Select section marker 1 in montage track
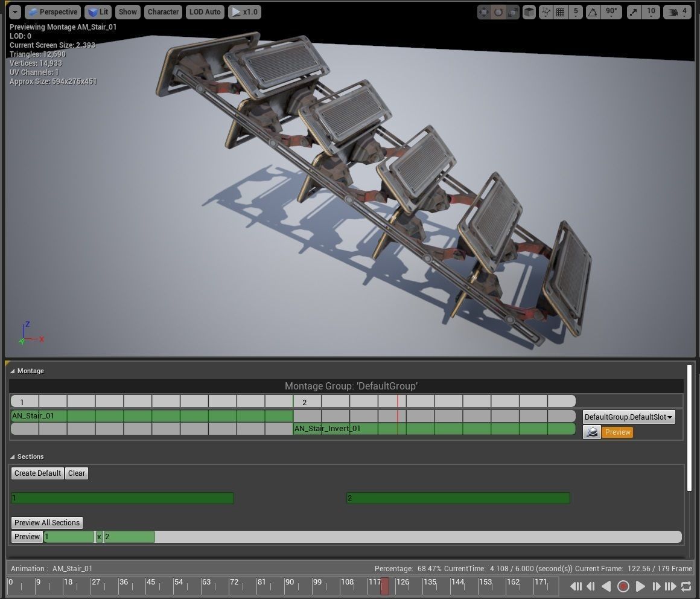The image size is (700, 599). click(22, 402)
